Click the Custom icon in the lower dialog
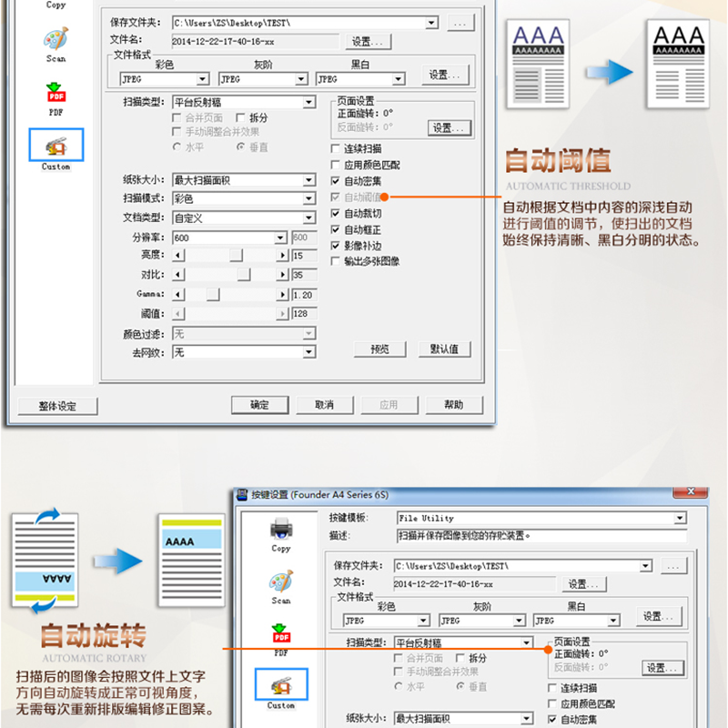The image size is (728, 728). click(281, 689)
